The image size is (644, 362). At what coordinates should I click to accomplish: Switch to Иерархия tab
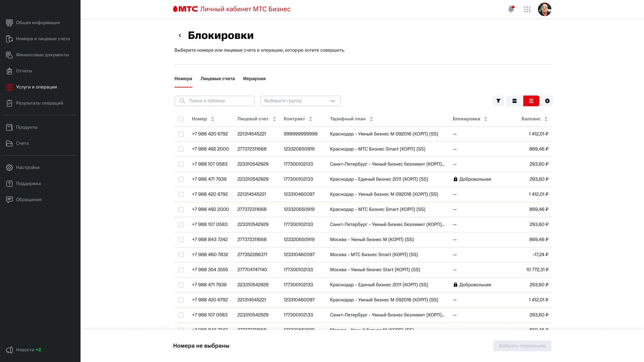254,79
